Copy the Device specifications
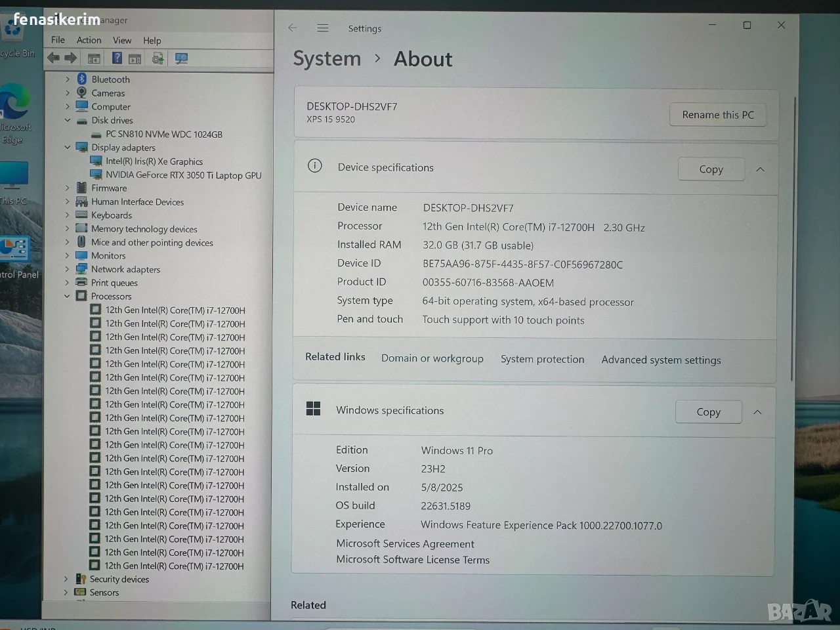Image resolution: width=840 pixels, height=630 pixels. point(711,169)
